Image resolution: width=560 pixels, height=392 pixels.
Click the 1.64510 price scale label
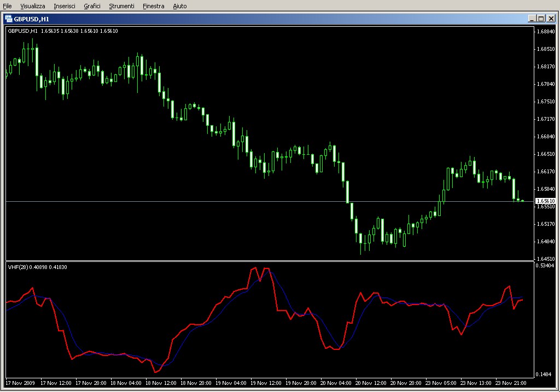546,259
